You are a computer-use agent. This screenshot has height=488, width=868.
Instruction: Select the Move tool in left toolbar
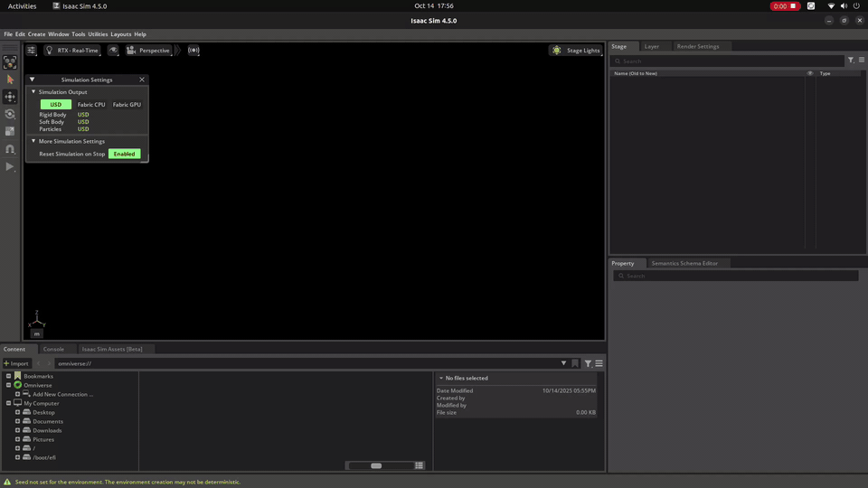[x=10, y=97]
